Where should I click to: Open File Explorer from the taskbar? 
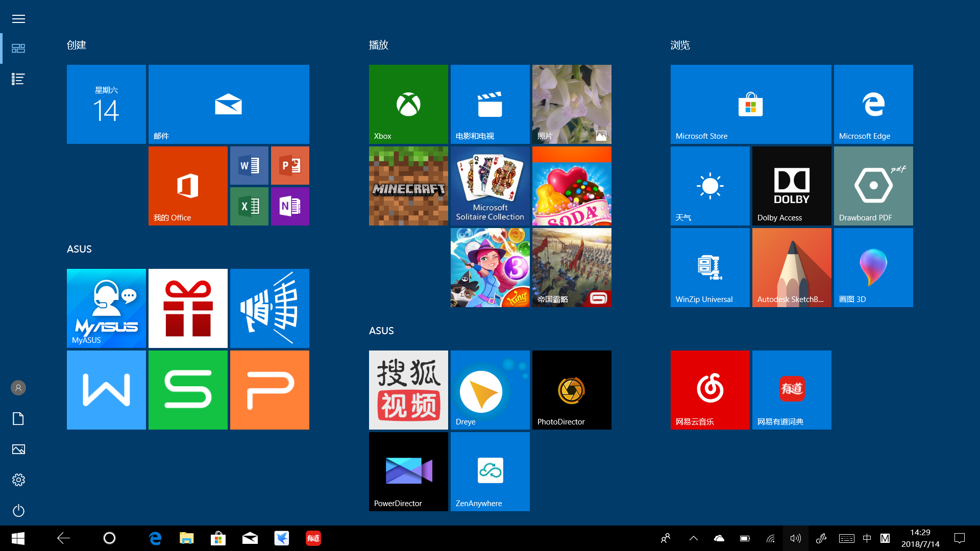(x=187, y=538)
